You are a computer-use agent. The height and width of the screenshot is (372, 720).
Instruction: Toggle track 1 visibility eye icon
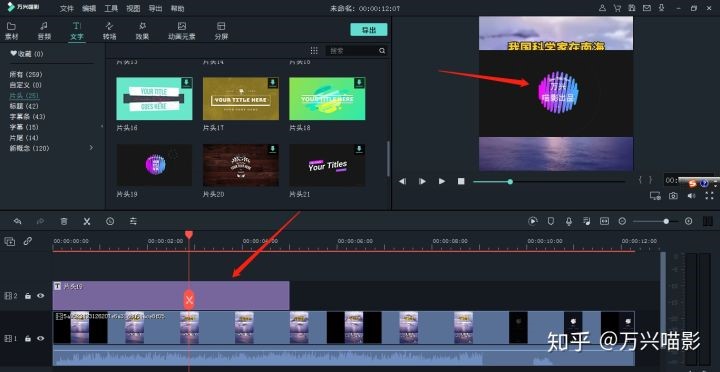(41, 338)
